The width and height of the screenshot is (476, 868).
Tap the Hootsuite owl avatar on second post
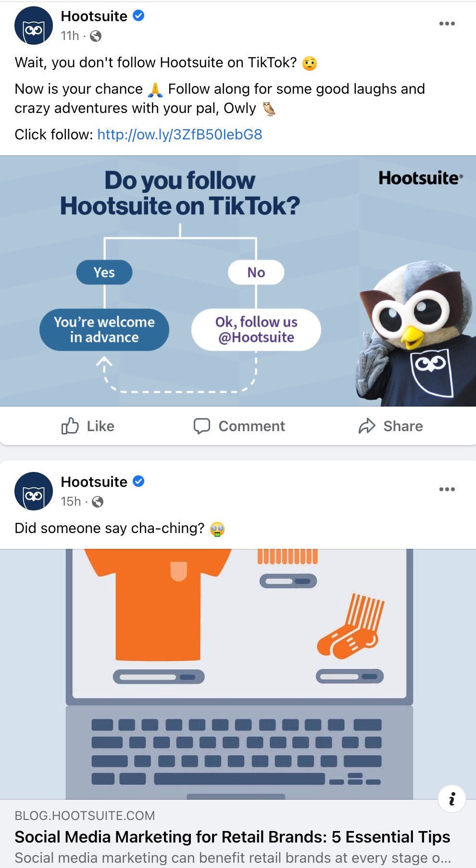(x=34, y=491)
